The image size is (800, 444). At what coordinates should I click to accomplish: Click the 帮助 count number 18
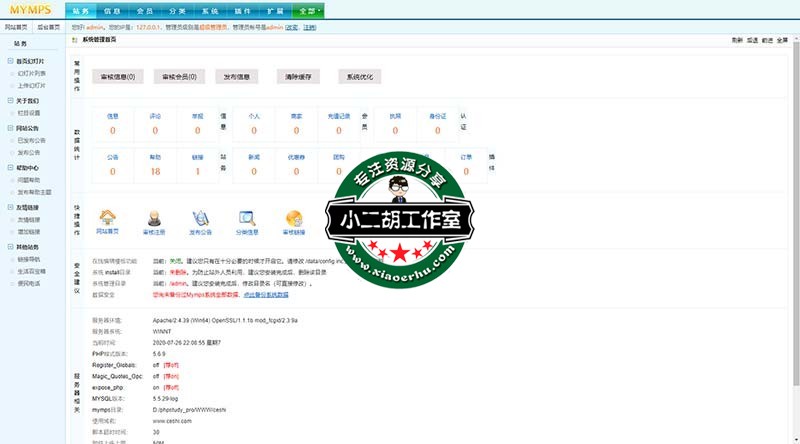154,172
